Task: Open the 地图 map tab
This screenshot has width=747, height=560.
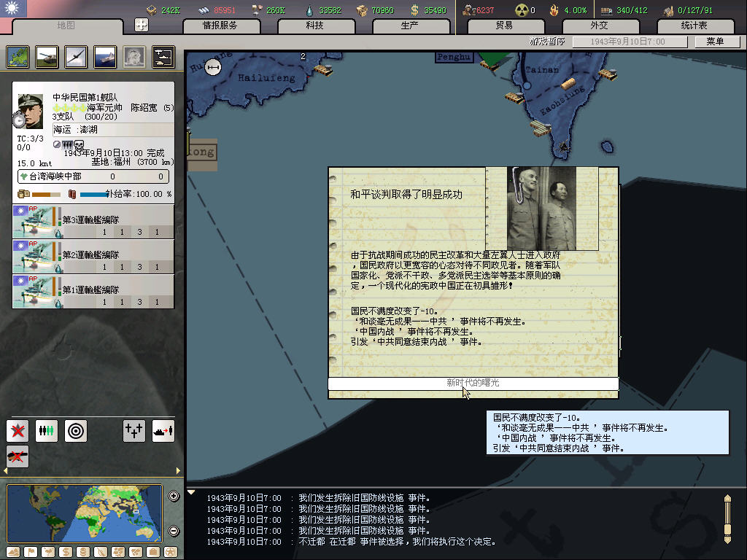Action: tap(66, 26)
